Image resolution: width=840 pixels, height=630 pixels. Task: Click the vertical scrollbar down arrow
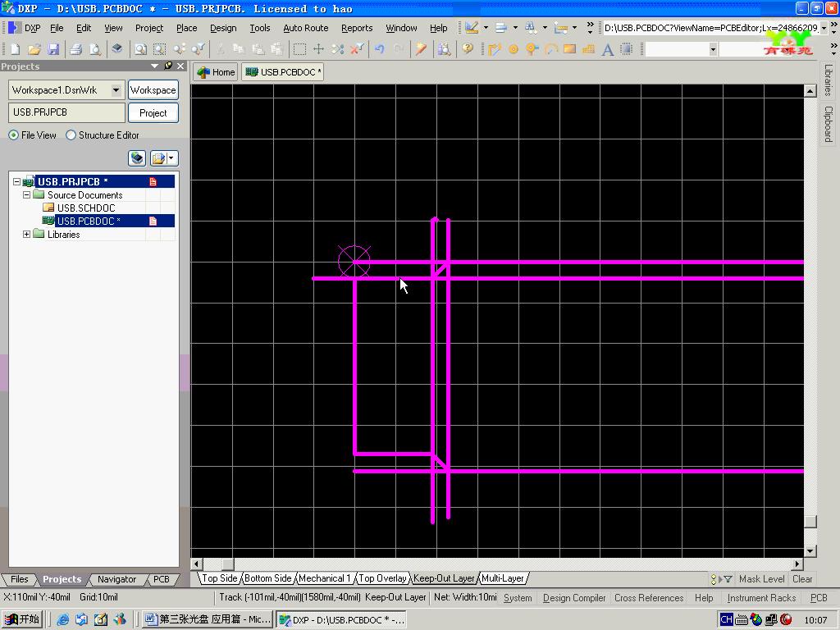[810, 550]
